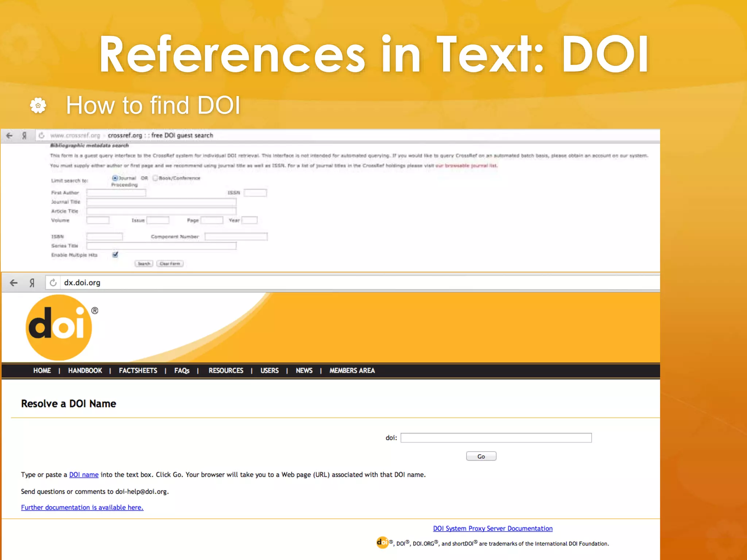Select the Journal radio button
This screenshot has width=747, height=560.
coord(115,178)
